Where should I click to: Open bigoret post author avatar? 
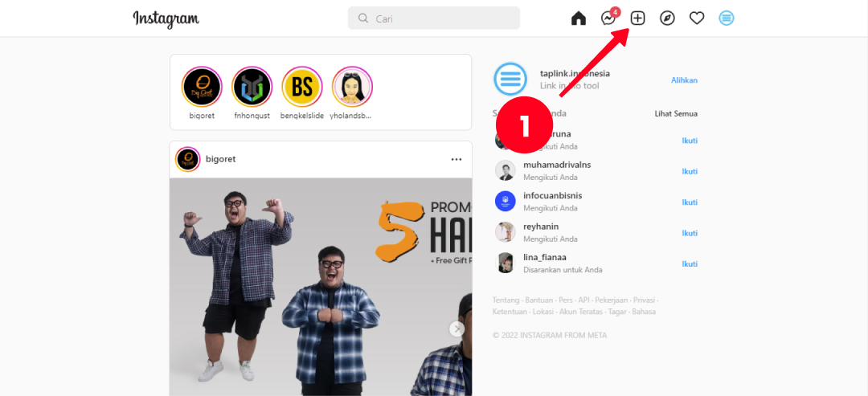[x=187, y=159]
